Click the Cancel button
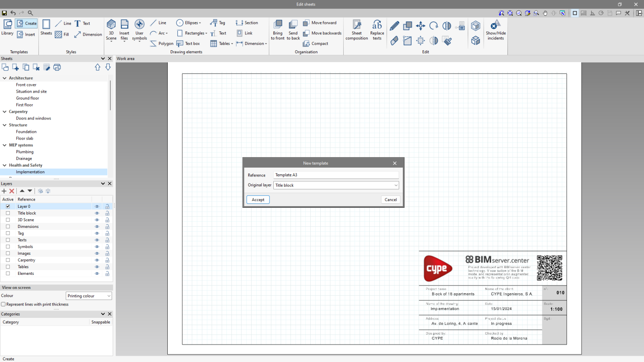Image resolution: width=644 pixels, height=362 pixels. click(x=390, y=200)
